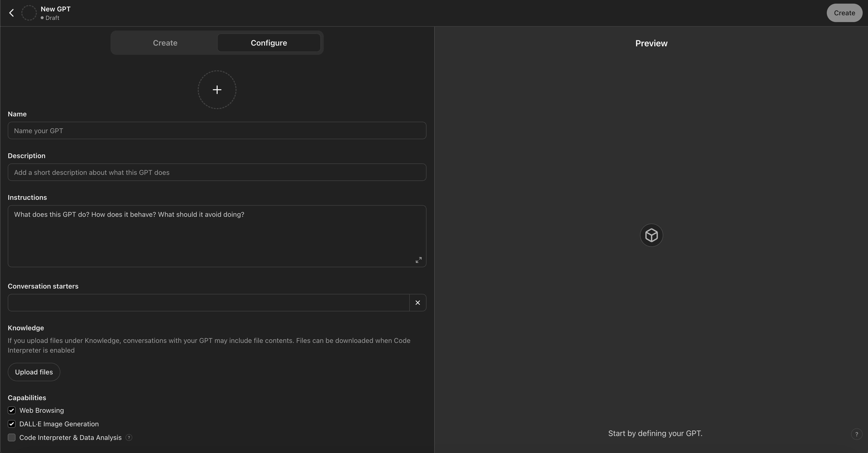Focus the Name your GPT field
The width and height of the screenshot is (868, 453).
217,130
